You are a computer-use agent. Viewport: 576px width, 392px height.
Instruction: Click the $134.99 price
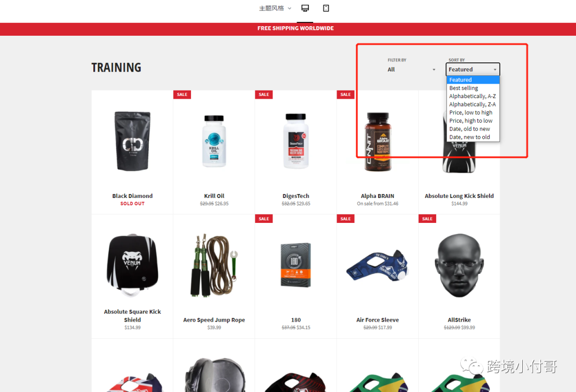(x=132, y=327)
